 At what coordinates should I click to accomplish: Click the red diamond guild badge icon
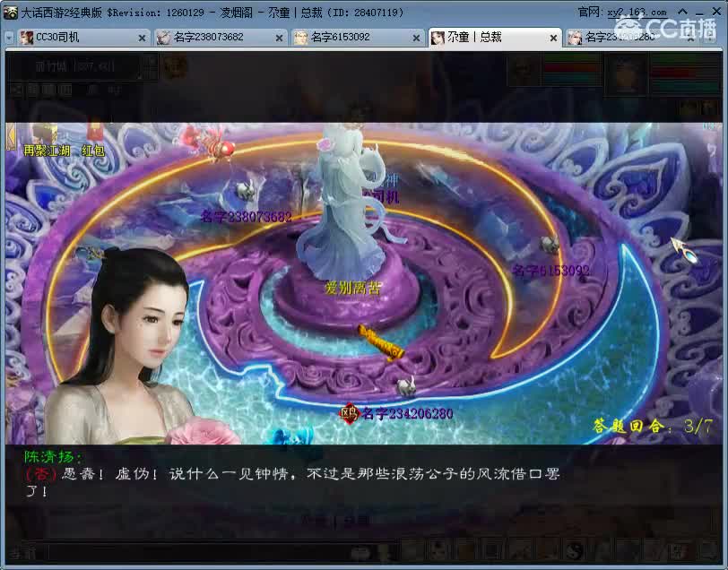pyautogui.click(x=349, y=412)
